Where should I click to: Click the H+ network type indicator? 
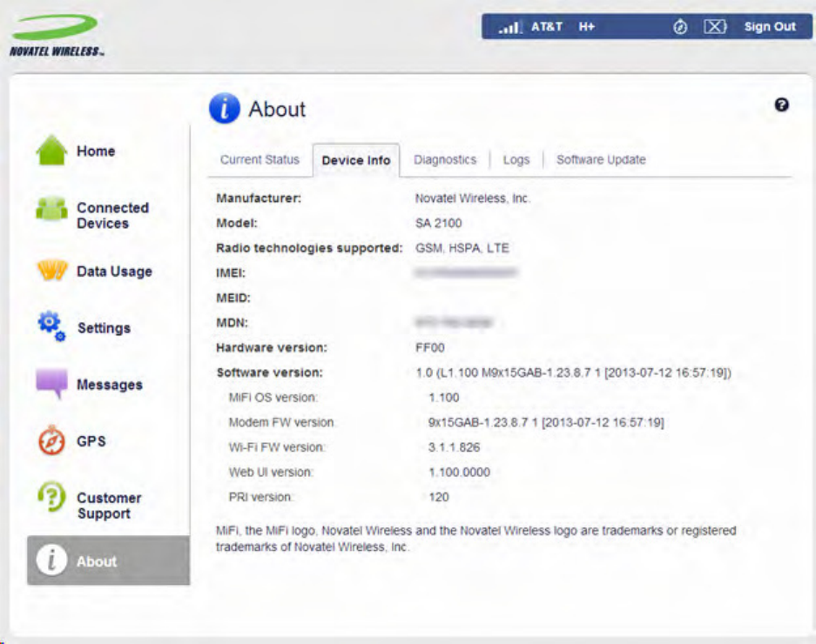pos(586,26)
